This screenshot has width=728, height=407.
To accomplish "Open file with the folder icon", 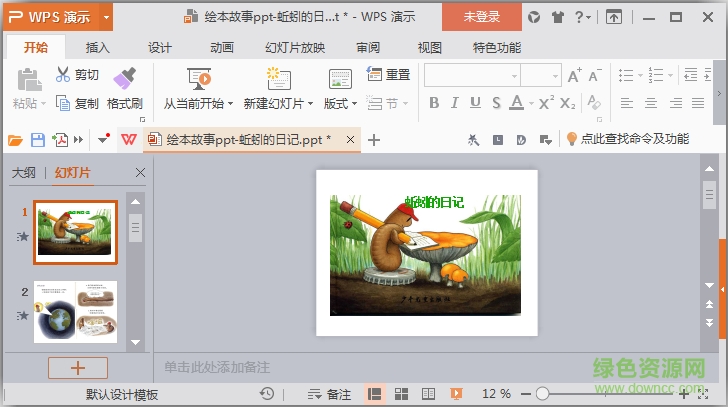I will click(15, 140).
